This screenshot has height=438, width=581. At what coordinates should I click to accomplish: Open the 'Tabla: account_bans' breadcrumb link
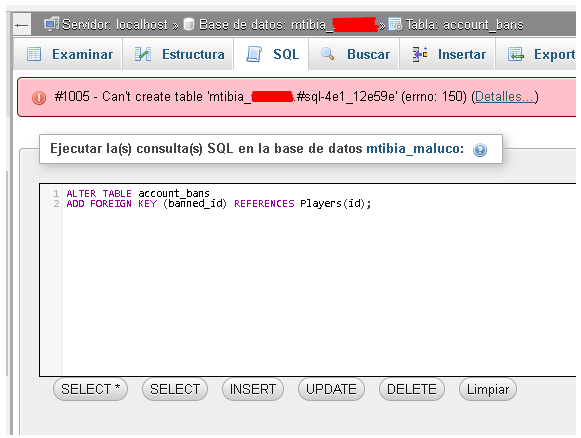tap(464, 24)
